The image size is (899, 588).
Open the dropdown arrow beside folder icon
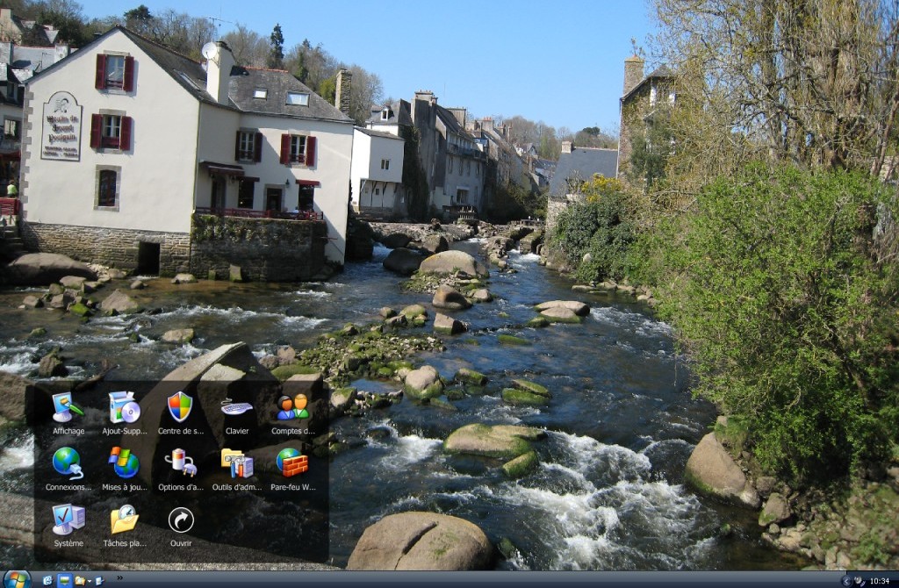pyautogui.click(x=90, y=581)
